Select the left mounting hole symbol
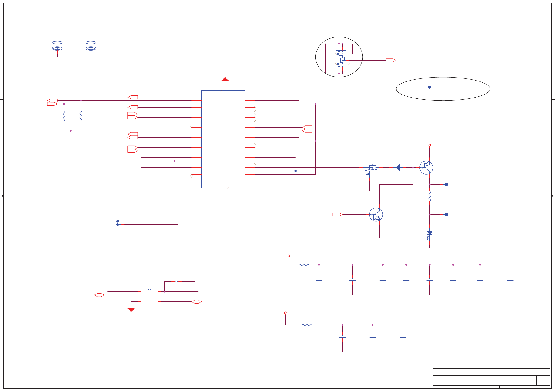Viewport: 555px width, 392px height. [x=57, y=46]
